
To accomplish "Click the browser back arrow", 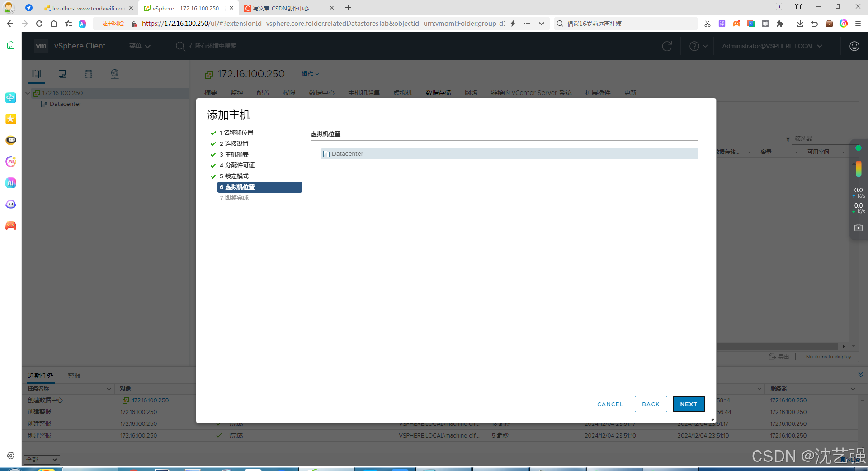I will point(10,24).
